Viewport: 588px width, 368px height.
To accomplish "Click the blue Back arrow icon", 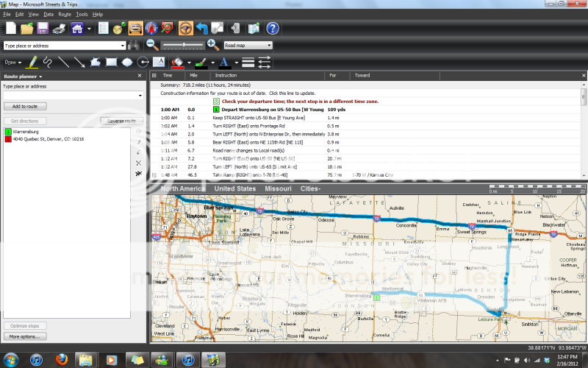I will pyautogui.click(x=201, y=28).
